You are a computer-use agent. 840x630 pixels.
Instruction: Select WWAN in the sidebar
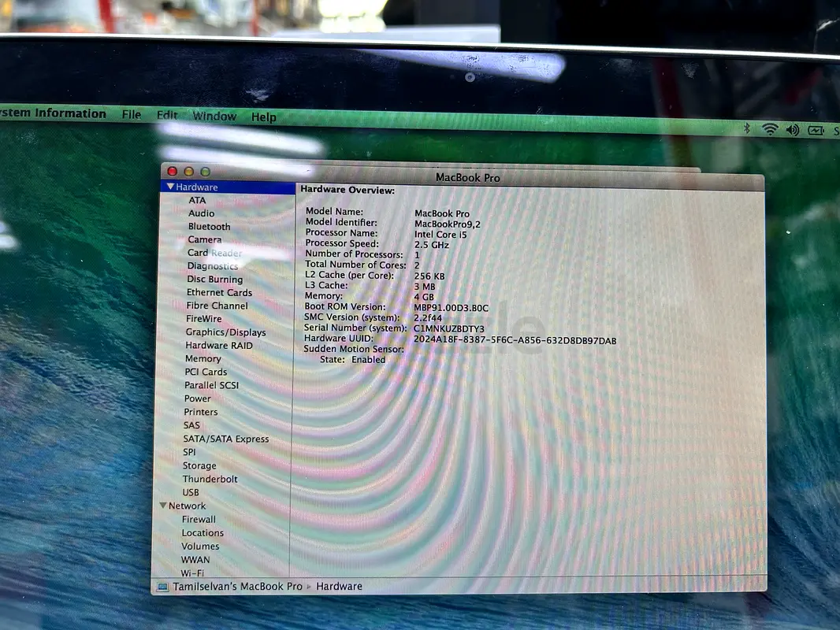(x=195, y=560)
